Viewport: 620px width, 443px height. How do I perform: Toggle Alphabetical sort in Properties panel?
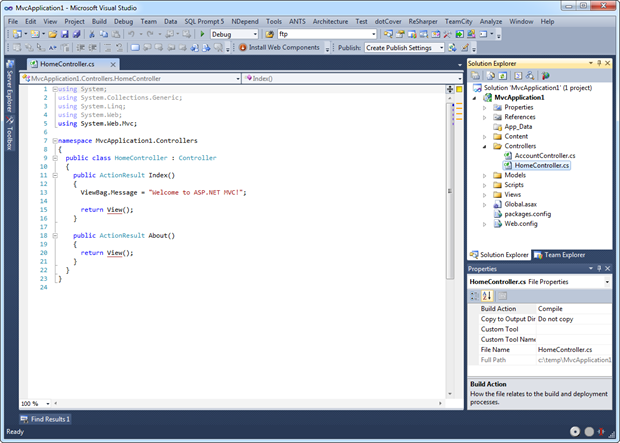pos(487,295)
